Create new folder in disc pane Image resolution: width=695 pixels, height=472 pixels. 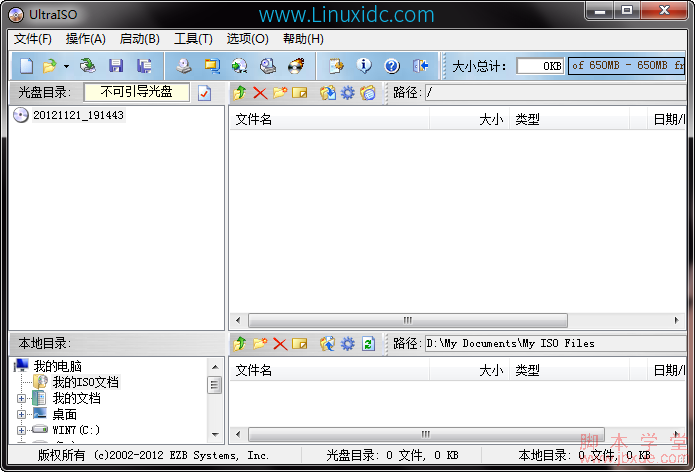[280, 93]
